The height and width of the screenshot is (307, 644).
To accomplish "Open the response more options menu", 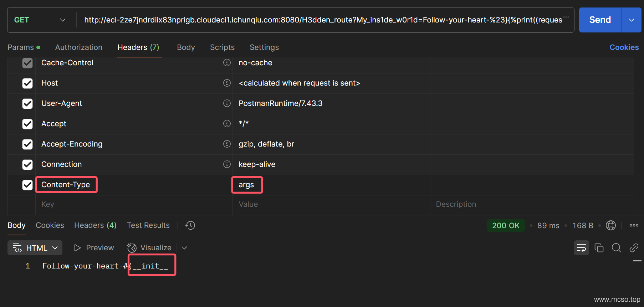I will (x=634, y=225).
